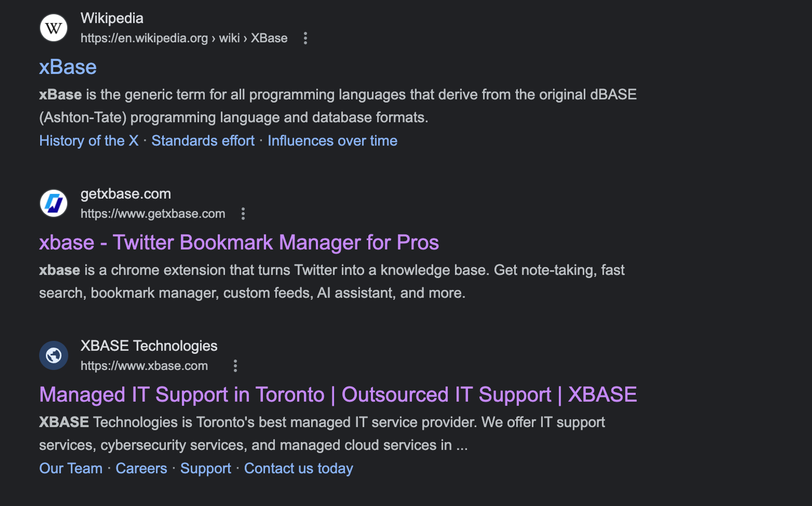The width and height of the screenshot is (812, 506).
Task: Open the Our Team sitelink
Action: tap(71, 468)
